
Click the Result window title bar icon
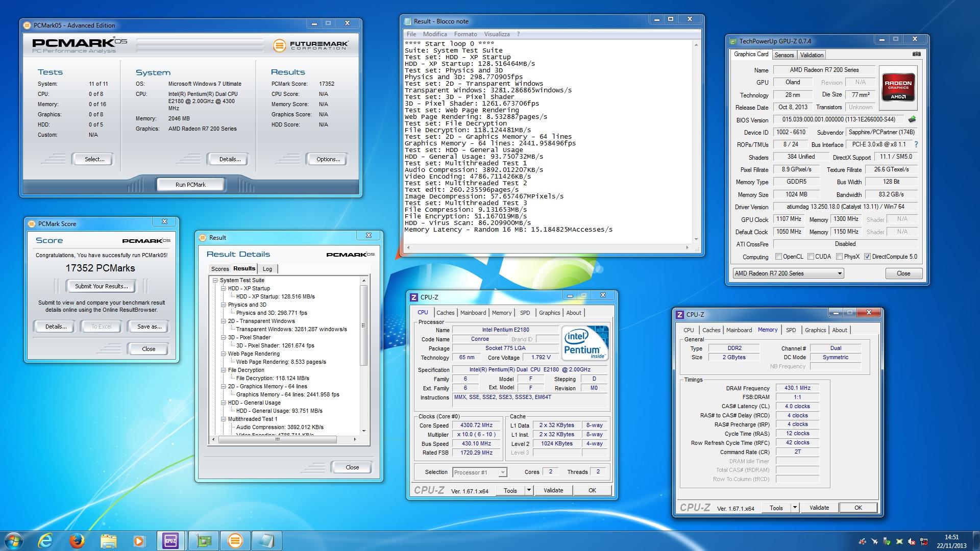click(203, 237)
